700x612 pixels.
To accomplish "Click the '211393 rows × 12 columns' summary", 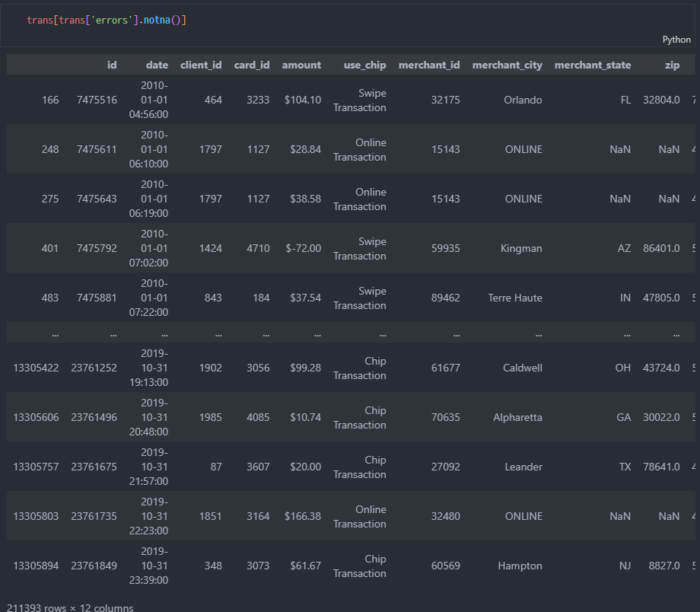I will pos(70,607).
